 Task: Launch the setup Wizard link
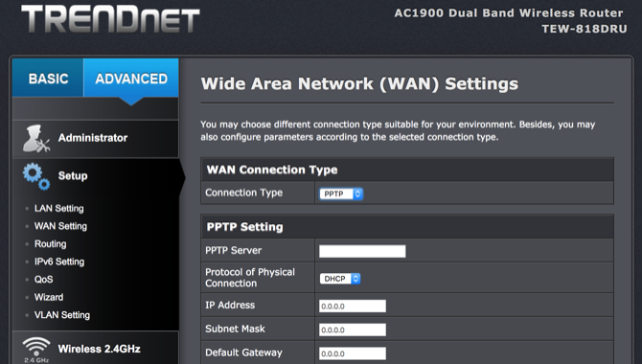[x=49, y=297]
